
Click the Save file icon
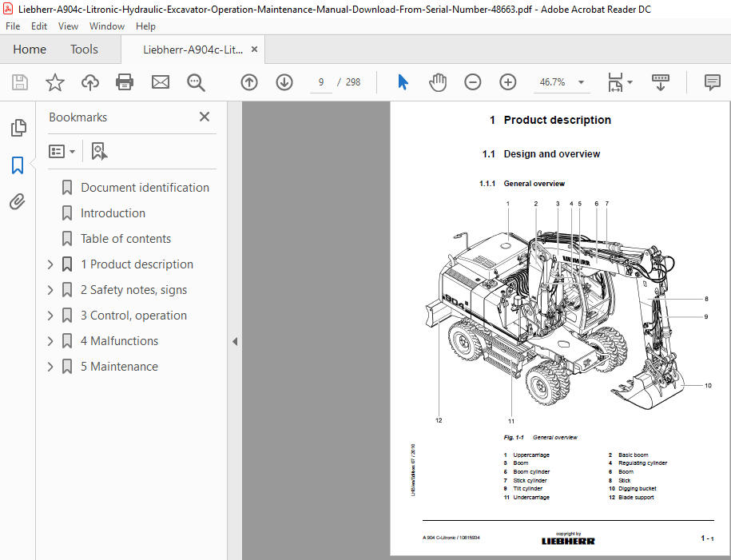[x=20, y=82]
